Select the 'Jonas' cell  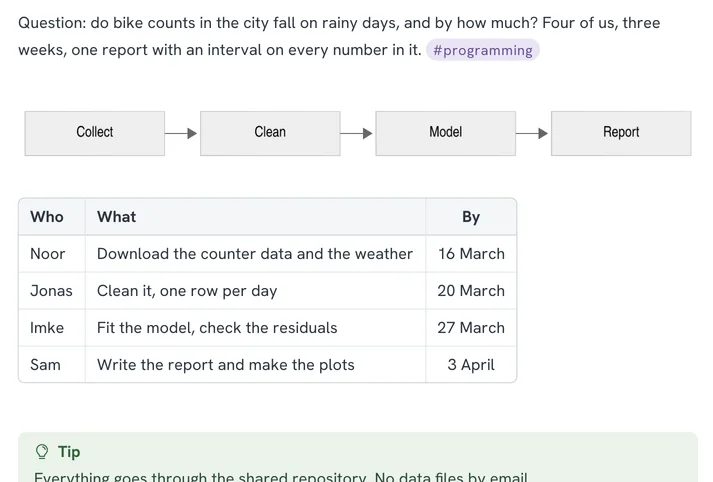pyautogui.click(x=52, y=291)
